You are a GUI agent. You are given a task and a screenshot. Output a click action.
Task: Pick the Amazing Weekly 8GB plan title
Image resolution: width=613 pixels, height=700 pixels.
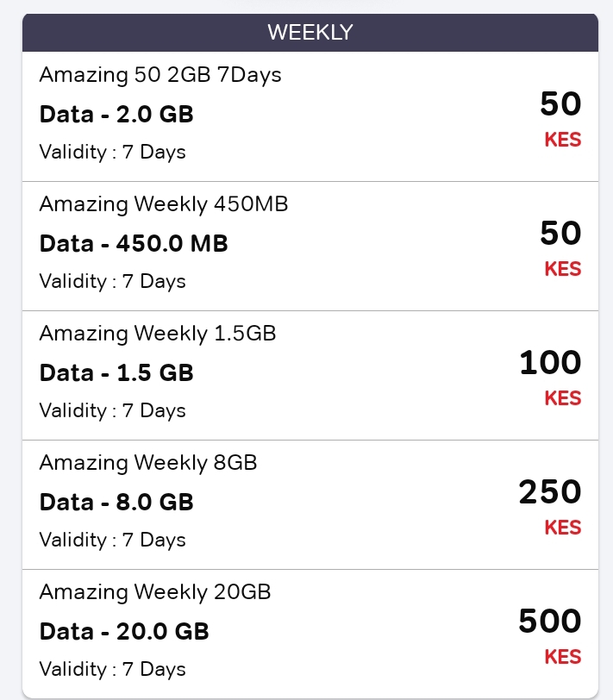point(148,462)
